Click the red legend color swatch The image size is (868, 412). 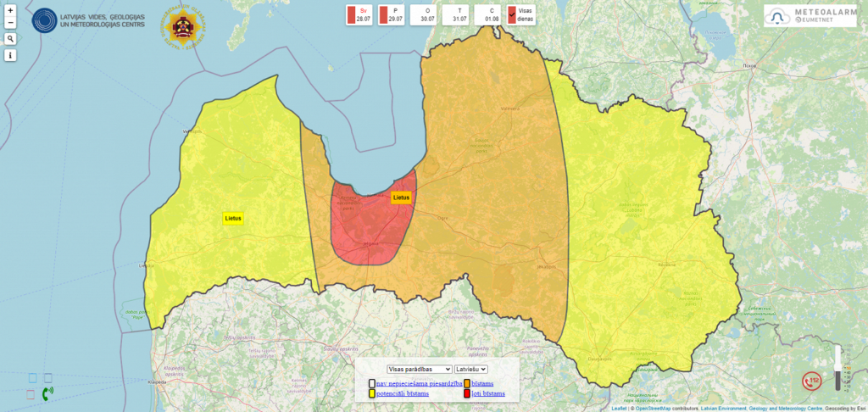point(467,393)
